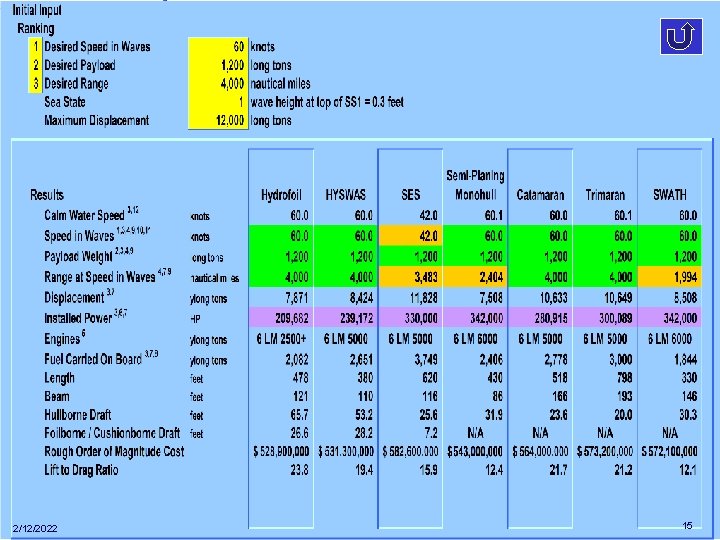Select the Hydrofoil column header
Image resolution: width=720 pixels, height=540 pixels.
(281, 195)
